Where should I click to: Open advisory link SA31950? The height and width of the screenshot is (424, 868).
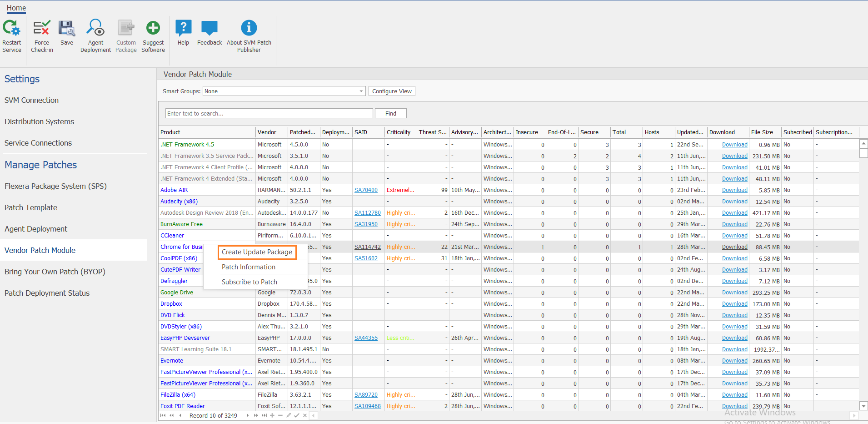366,224
